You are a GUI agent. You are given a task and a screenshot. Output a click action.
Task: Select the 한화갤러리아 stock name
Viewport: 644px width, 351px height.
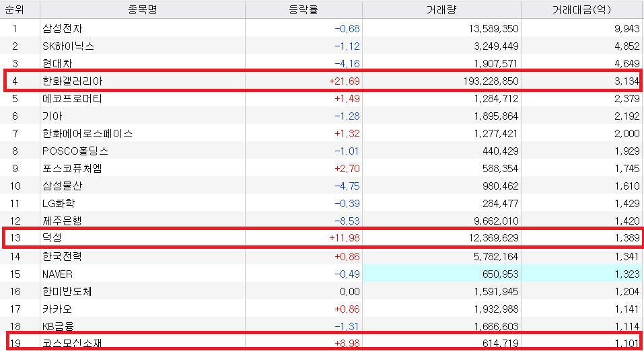[x=72, y=81]
